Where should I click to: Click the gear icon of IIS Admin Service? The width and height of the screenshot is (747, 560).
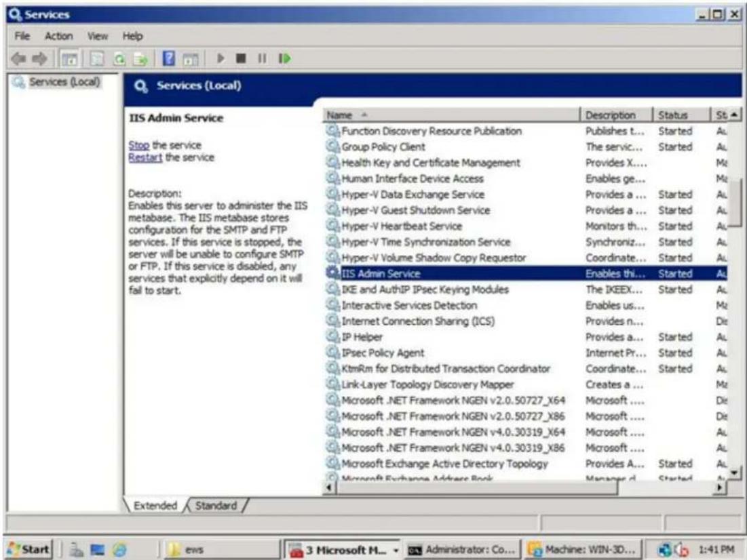(x=332, y=273)
